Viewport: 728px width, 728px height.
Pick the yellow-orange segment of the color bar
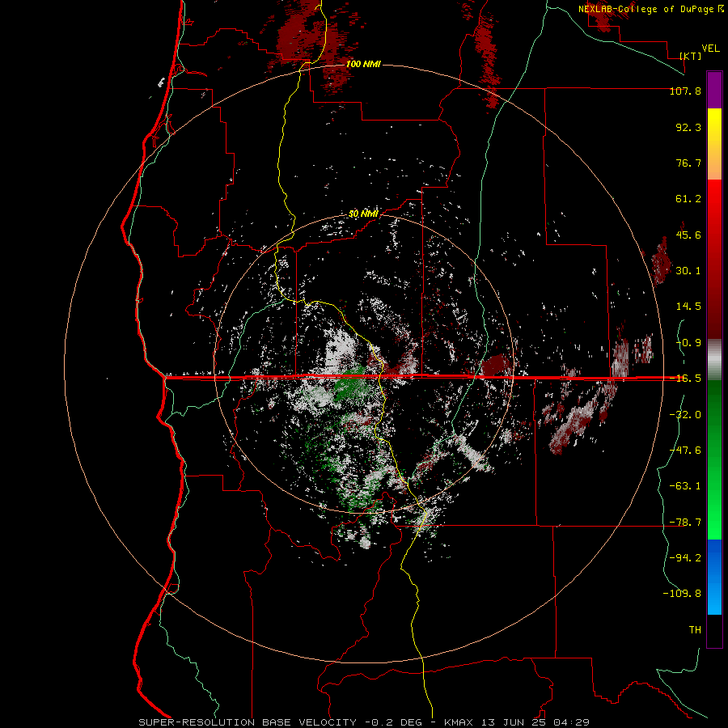[x=714, y=144]
